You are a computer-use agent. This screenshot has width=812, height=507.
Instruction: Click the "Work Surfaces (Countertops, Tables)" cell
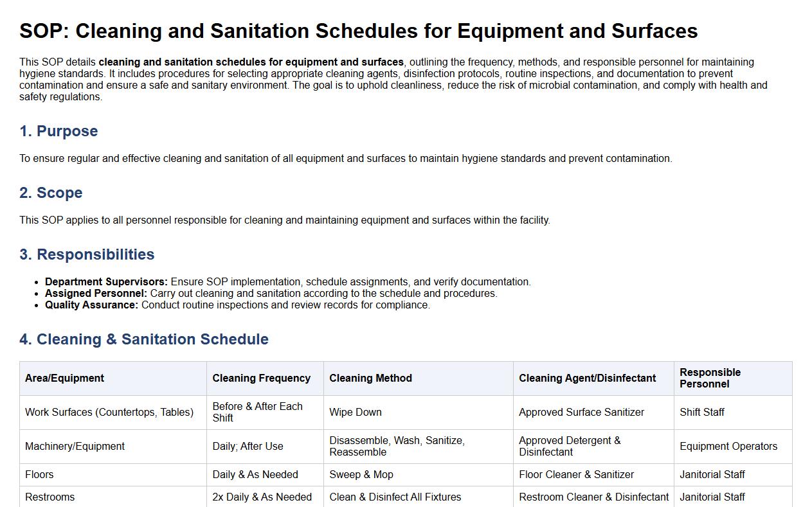click(x=109, y=412)
